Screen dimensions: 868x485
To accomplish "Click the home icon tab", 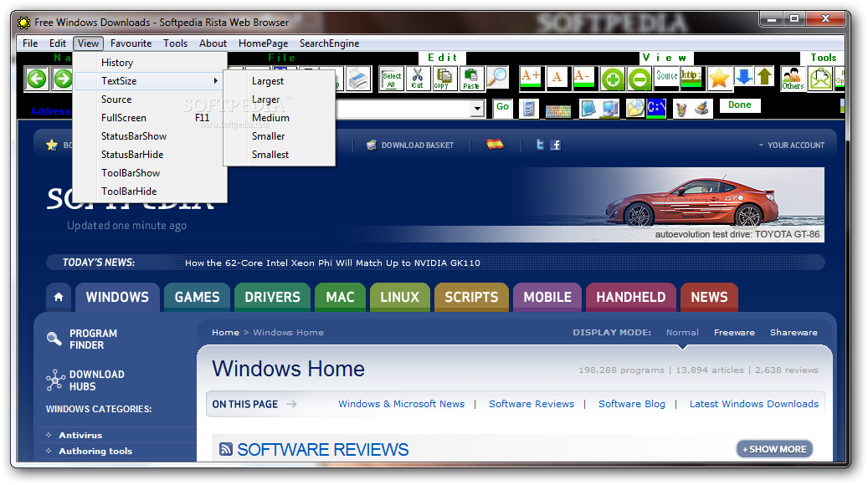I will (59, 297).
